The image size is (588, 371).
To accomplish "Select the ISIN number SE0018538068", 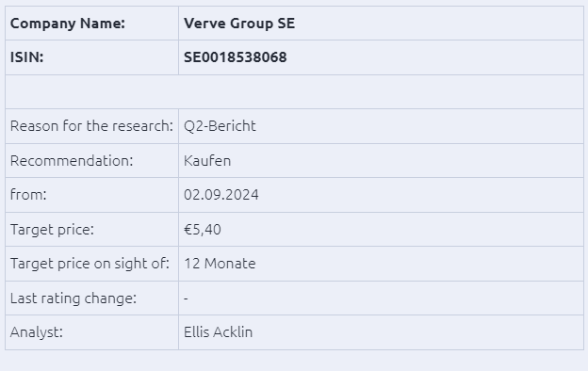I will coord(236,57).
